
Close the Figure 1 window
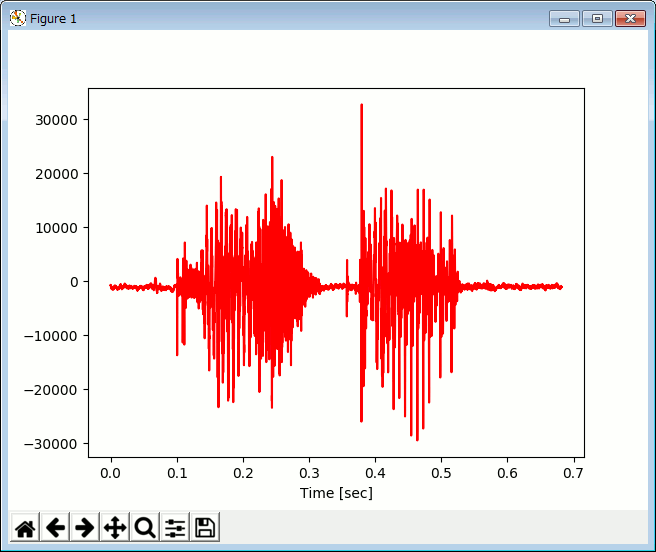click(x=629, y=18)
